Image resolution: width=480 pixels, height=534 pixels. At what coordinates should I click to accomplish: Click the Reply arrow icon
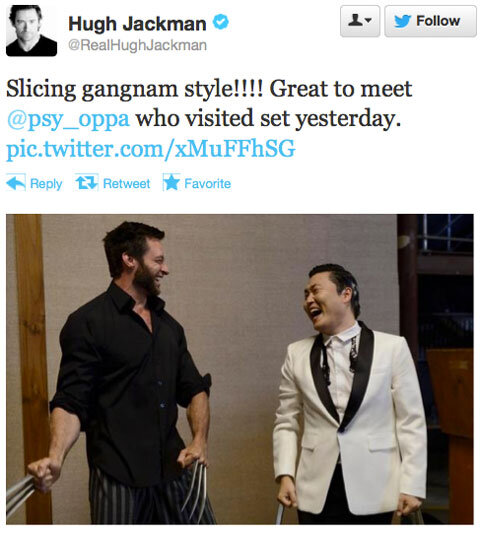tap(16, 183)
